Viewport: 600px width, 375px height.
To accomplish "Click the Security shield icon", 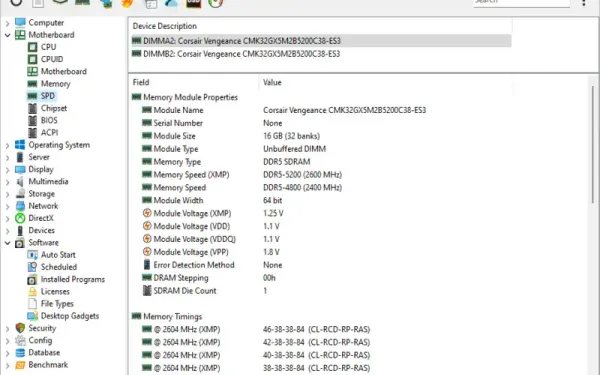I will point(20,328).
